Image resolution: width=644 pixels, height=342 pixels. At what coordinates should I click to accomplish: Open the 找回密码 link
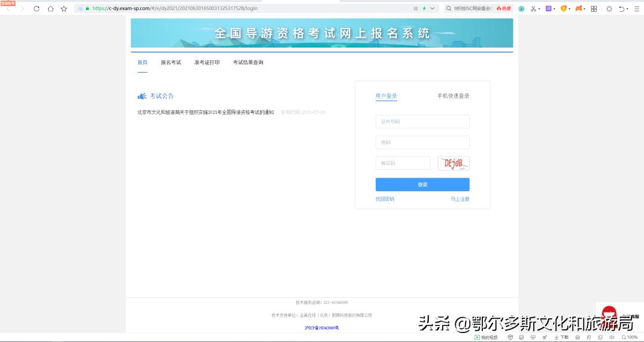[x=385, y=199]
